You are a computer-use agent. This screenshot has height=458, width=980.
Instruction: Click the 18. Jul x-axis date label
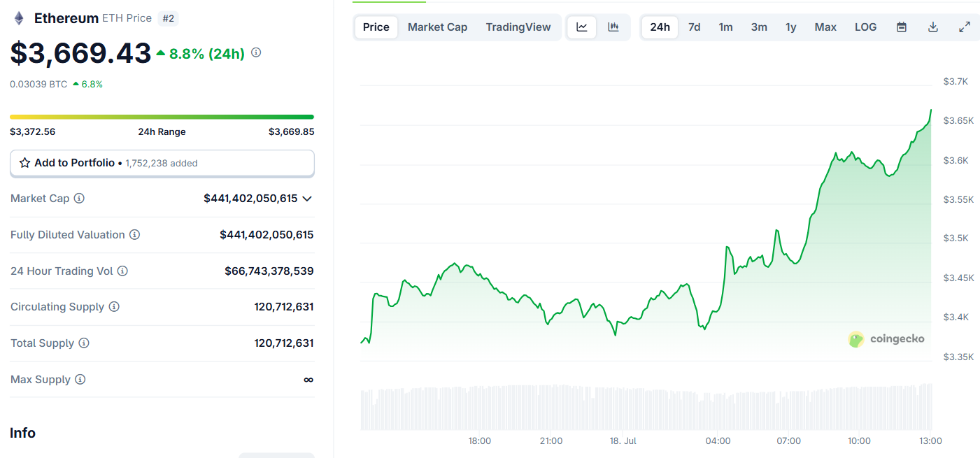point(624,441)
